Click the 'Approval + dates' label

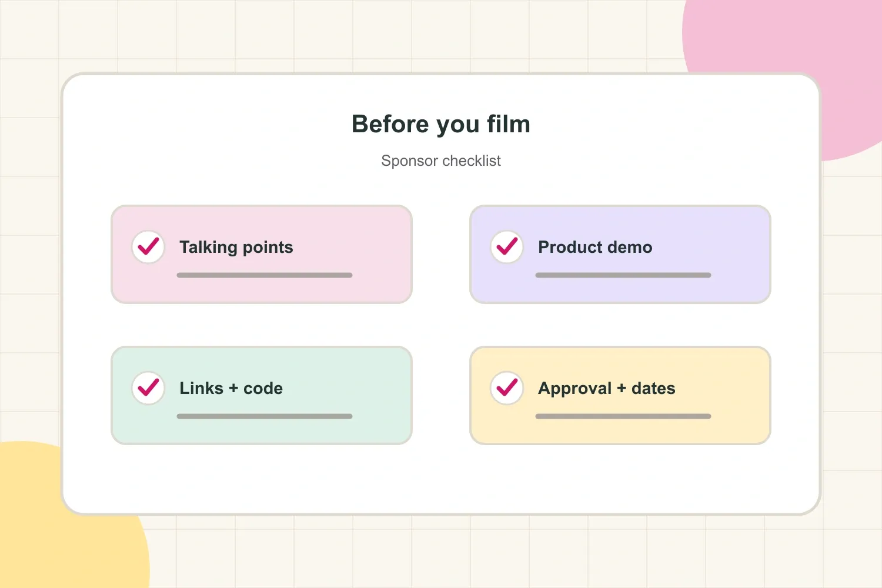tap(607, 389)
